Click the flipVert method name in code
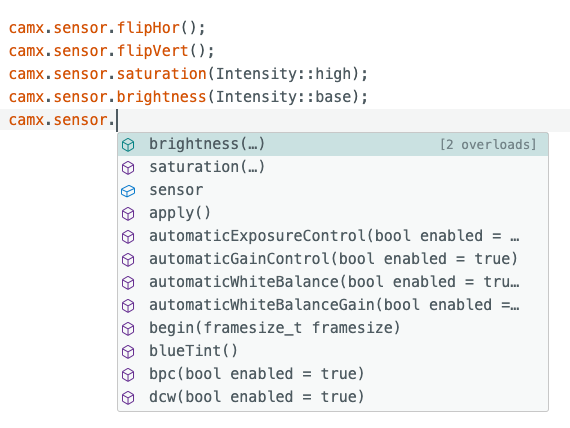570x428 pixels. [x=153, y=51]
